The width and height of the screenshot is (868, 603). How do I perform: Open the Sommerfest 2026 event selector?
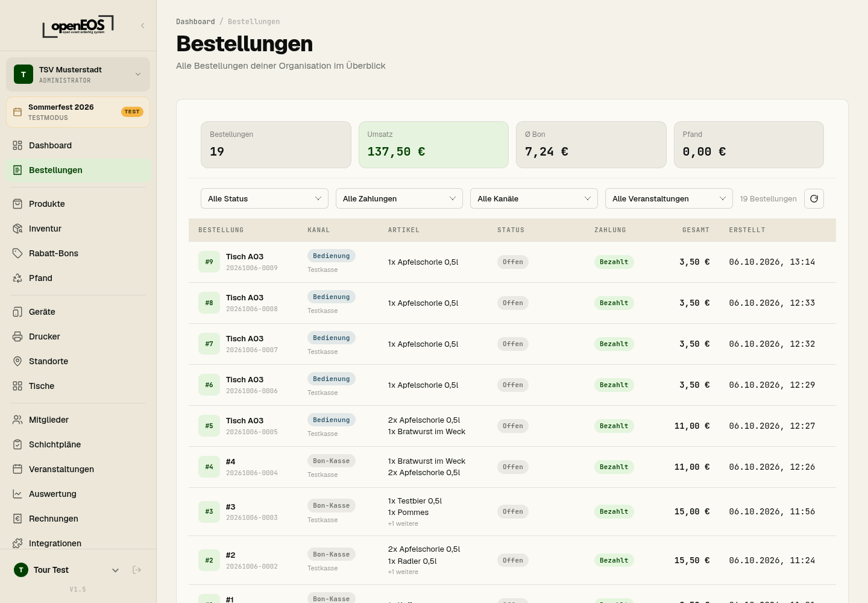78,112
